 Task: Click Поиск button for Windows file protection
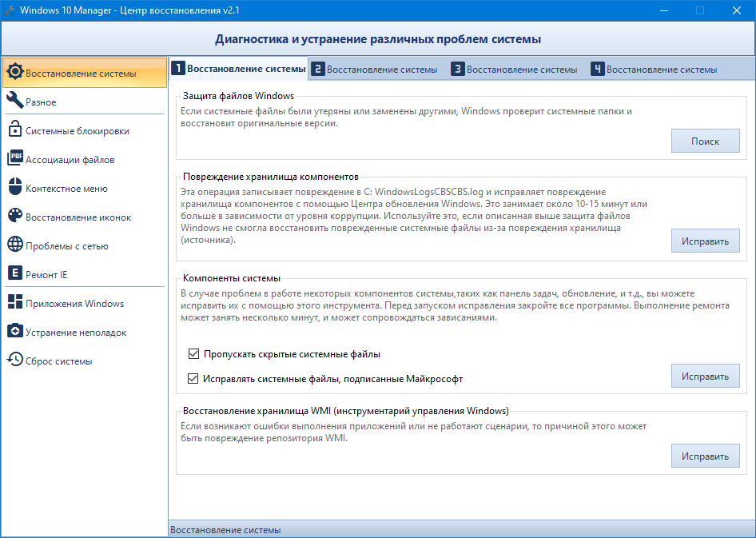click(x=706, y=141)
